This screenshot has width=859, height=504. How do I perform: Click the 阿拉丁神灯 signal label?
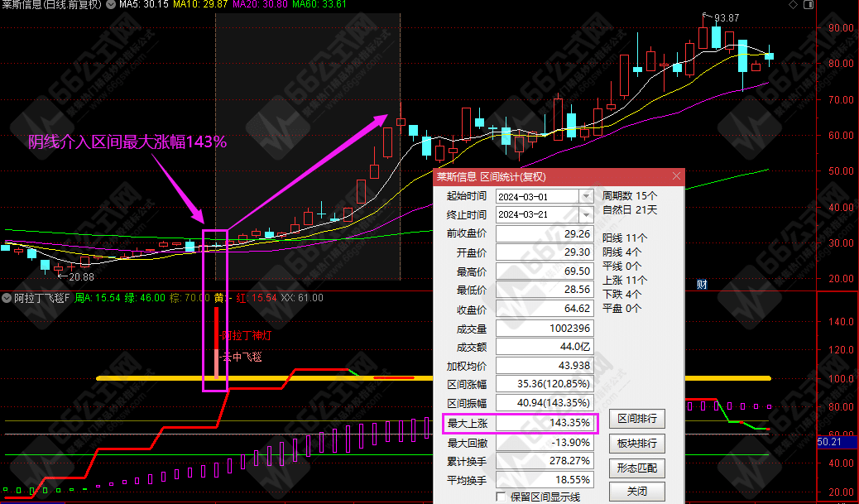pyautogui.click(x=246, y=336)
